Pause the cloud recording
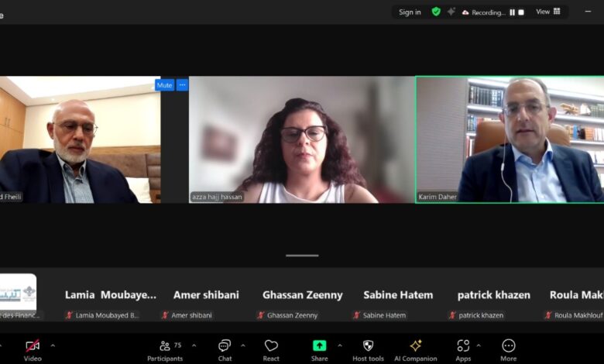 512,12
